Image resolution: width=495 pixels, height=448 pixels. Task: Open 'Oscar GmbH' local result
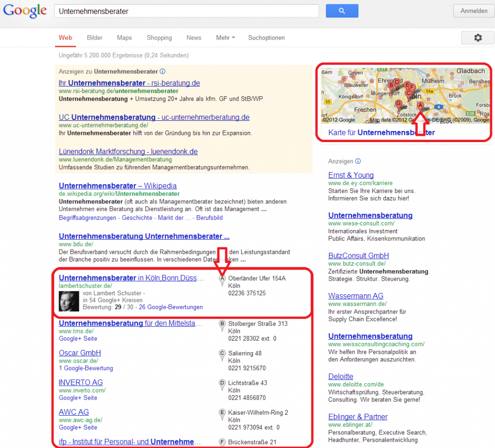point(80,353)
